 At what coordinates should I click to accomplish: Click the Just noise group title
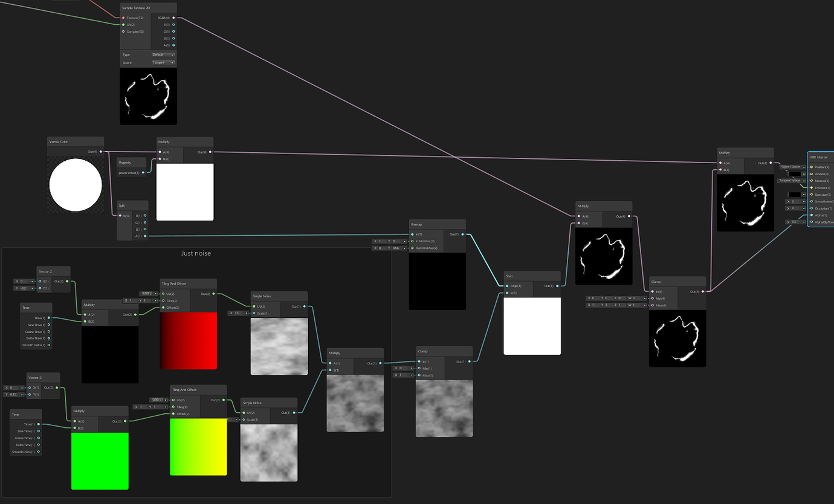(196, 253)
